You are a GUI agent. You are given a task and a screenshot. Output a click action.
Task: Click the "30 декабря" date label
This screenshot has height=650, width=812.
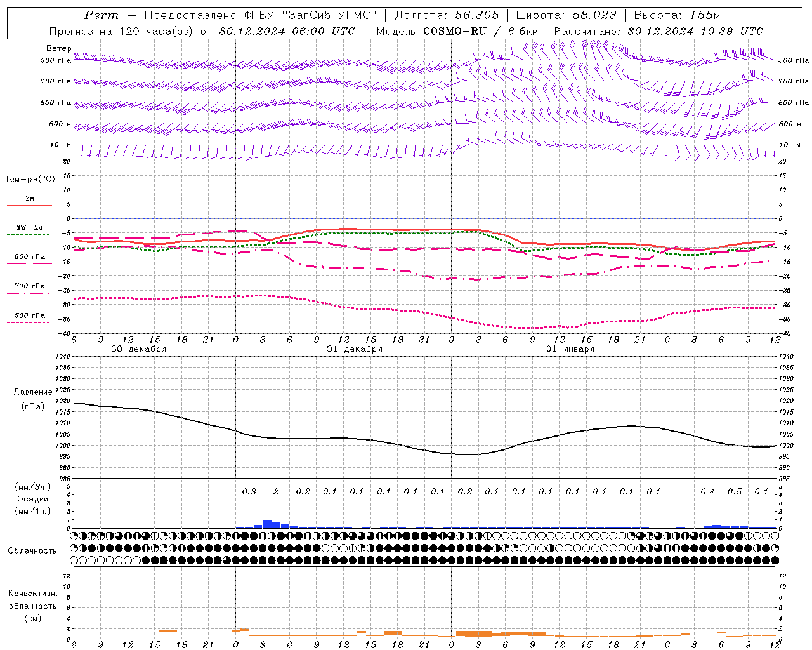pyautogui.click(x=139, y=349)
